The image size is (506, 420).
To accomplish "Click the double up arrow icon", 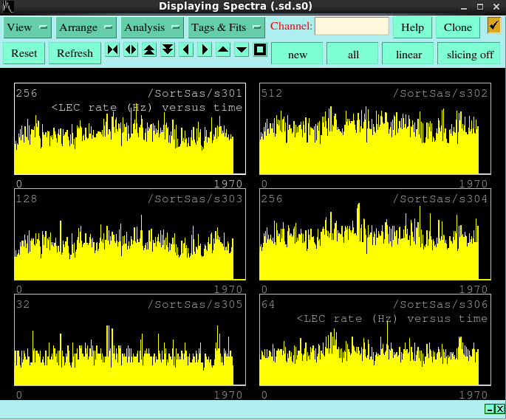I will point(149,50).
